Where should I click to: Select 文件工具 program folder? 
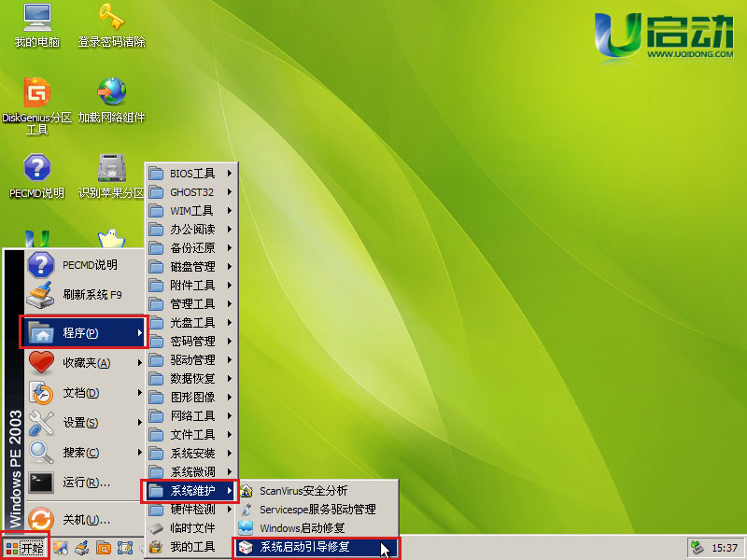click(191, 435)
